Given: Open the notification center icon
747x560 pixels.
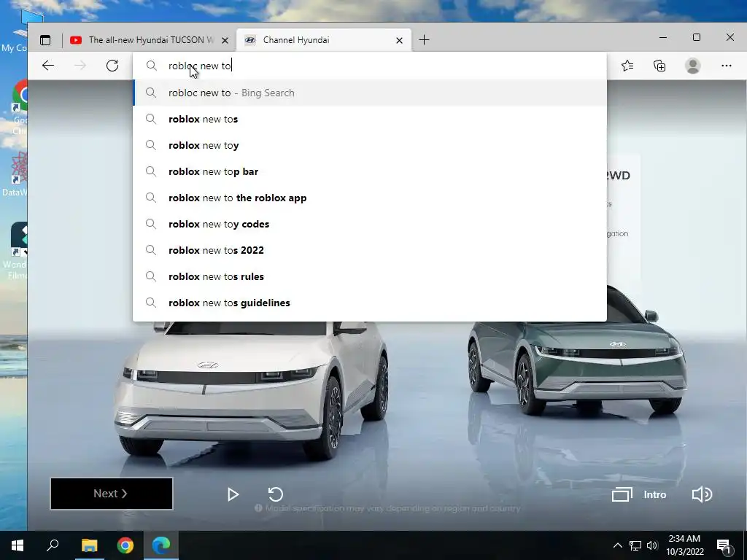Looking at the screenshot, I should [724, 546].
